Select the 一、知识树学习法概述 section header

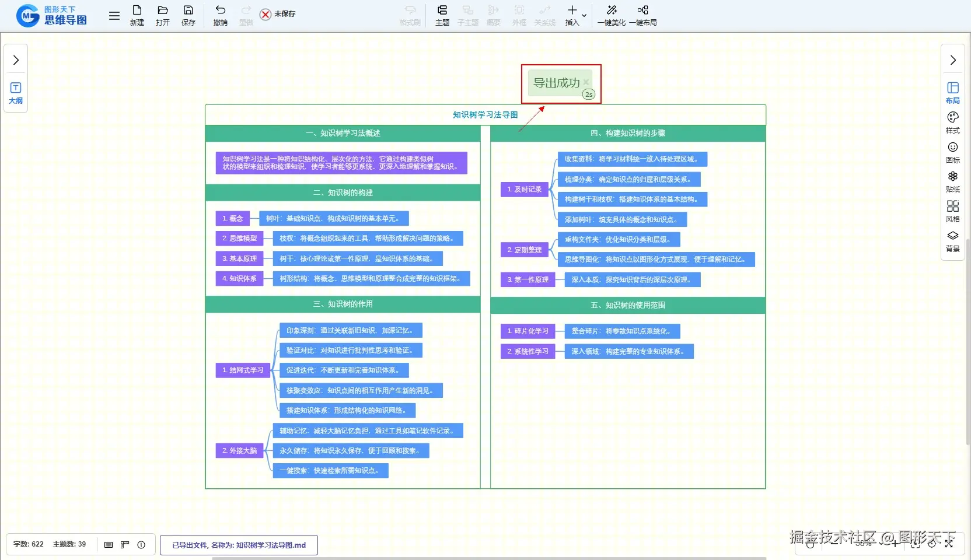click(343, 134)
